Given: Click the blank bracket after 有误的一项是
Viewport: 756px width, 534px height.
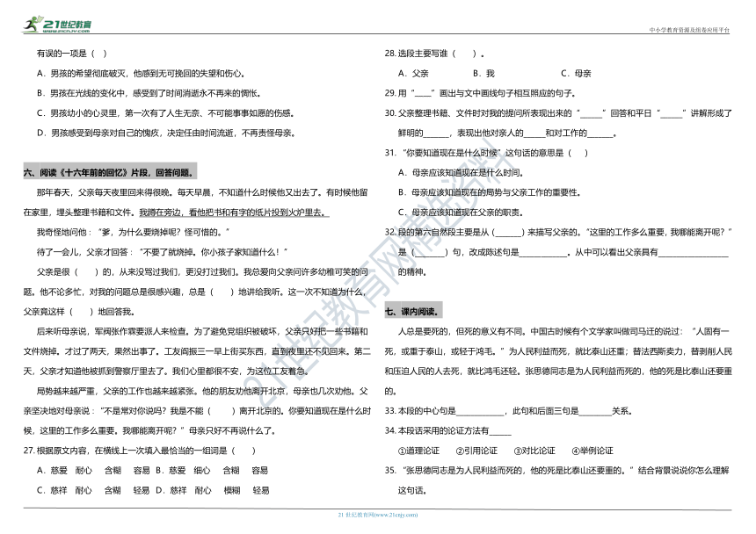Looking at the screenshot, I should click(98, 54).
